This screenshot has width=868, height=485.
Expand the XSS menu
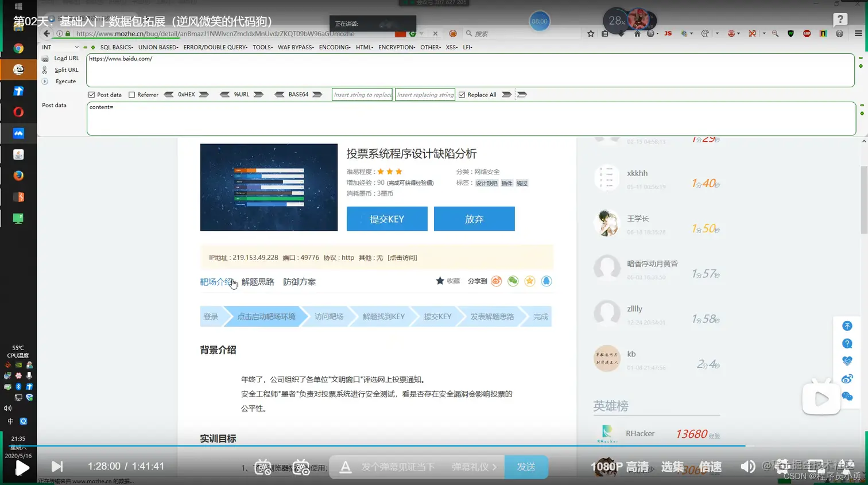tap(452, 47)
